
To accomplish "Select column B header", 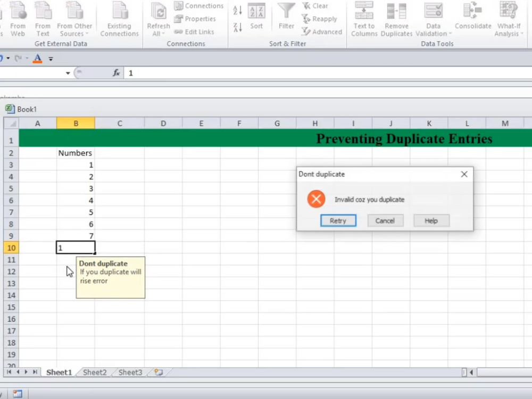I will [76, 123].
